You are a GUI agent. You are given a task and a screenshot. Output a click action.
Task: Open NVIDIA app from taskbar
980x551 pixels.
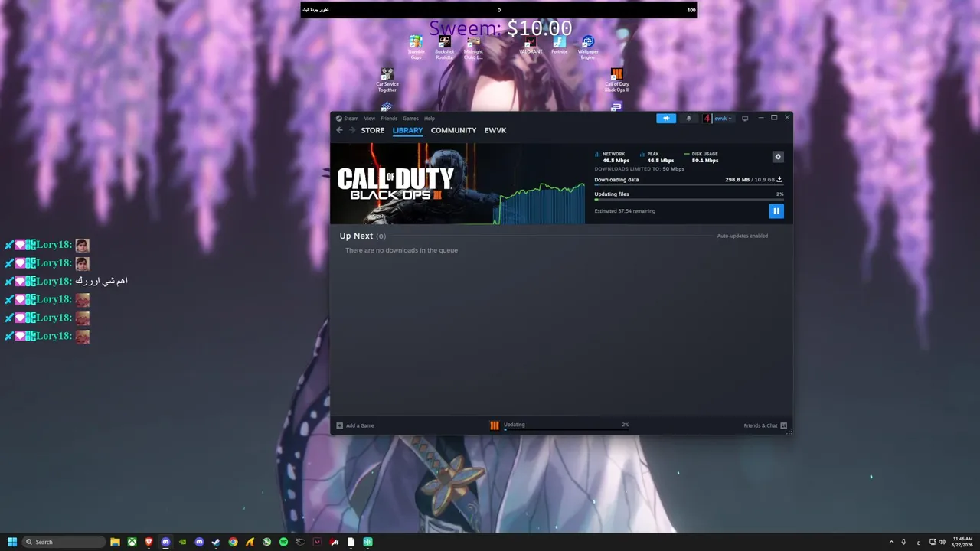tap(182, 542)
